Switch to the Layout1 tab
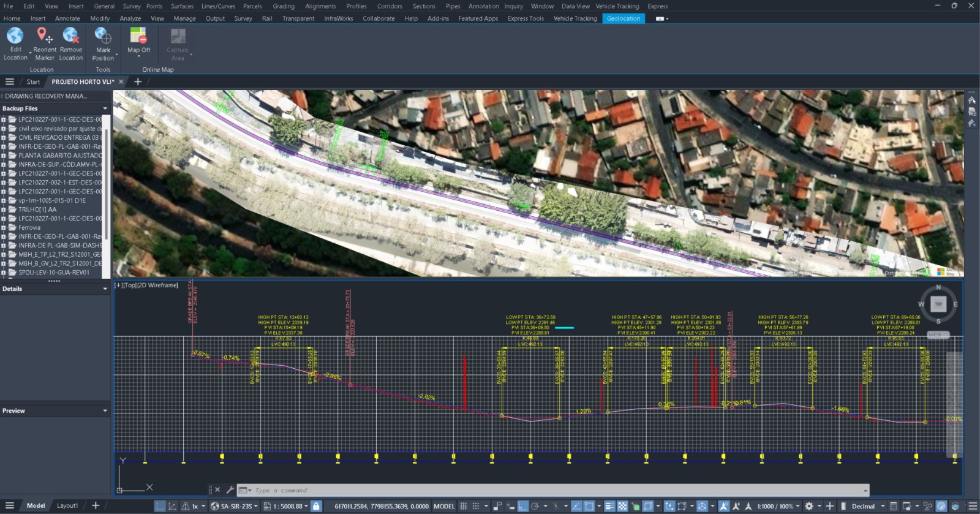 coord(67,505)
